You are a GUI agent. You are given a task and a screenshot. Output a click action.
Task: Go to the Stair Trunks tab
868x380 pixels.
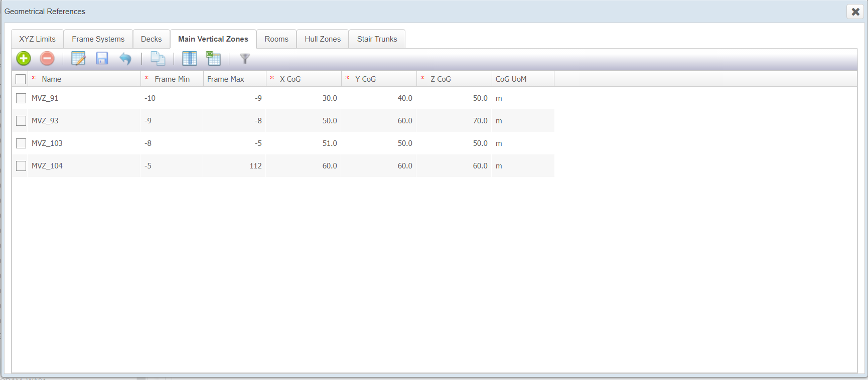tap(377, 39)
